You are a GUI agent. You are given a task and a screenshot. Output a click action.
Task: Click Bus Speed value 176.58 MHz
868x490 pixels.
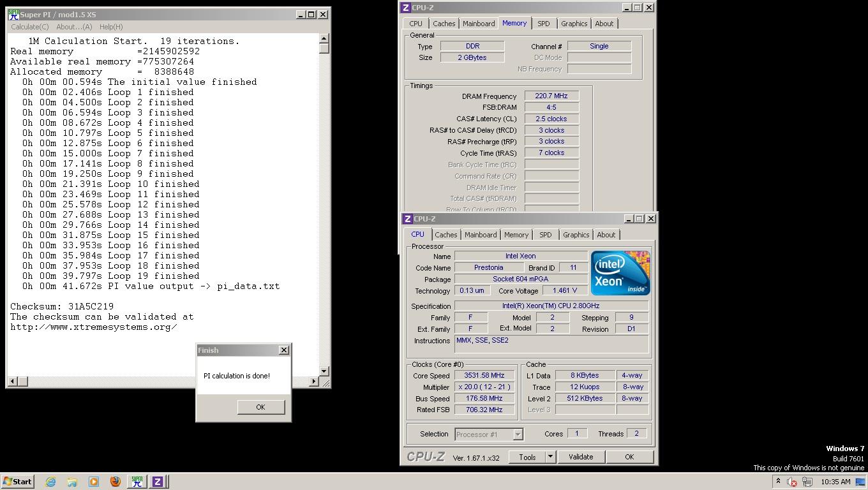point(484,399)
